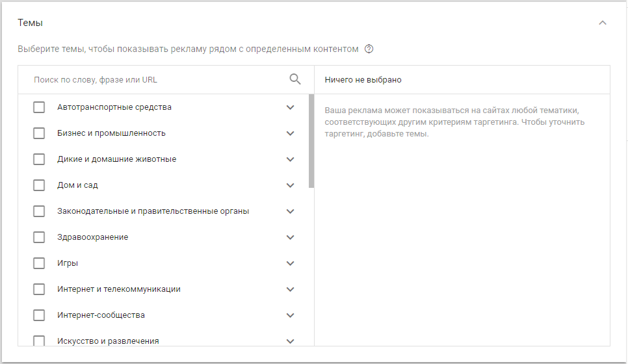Screen dimensions: 628x364
Task: Check the Искусство и развлечения checkbox
Action: point(39,341)
